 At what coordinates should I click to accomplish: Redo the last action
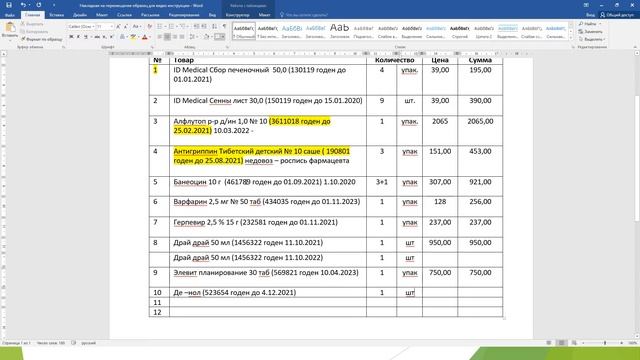tap(39, 5)
